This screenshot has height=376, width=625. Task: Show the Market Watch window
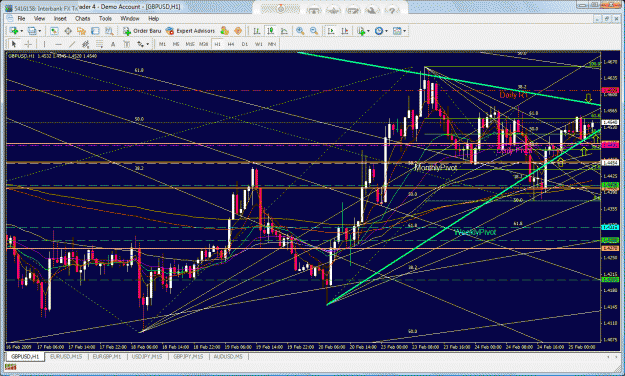pyautogui.click(x=55, y=31)
